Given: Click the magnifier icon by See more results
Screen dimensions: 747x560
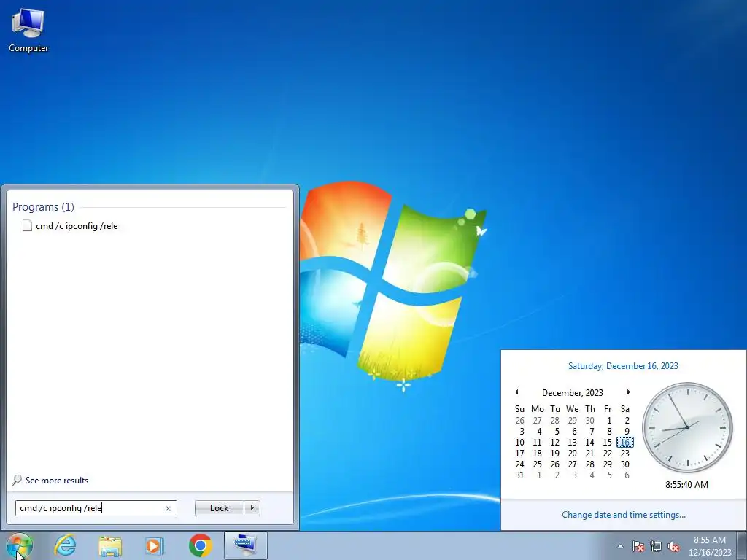Looking at the screenshot, I should (17, 480).
